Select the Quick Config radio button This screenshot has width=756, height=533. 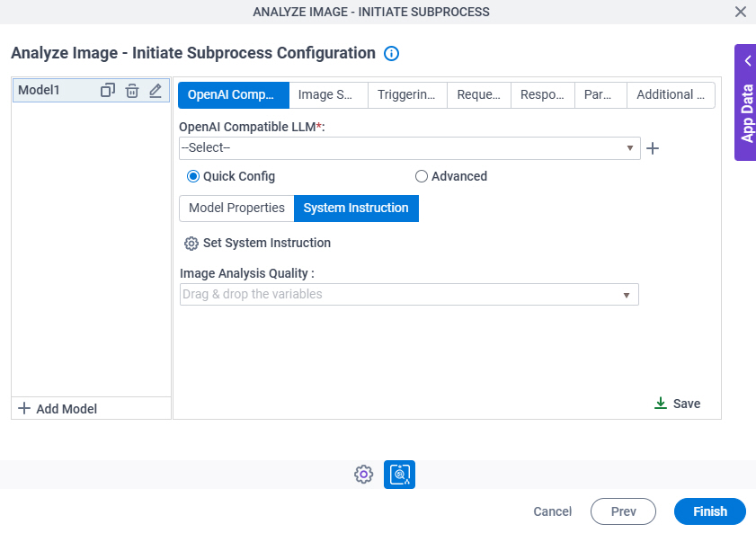click(193, 176)
